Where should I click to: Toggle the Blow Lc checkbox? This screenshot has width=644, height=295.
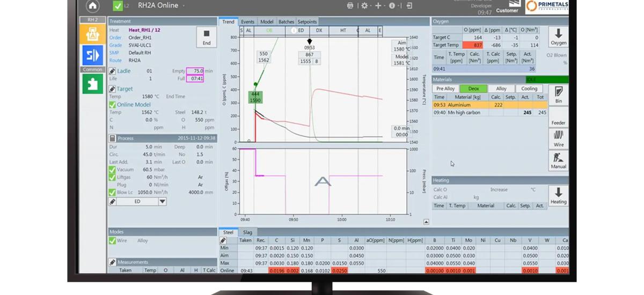click(x=113, y=192)
